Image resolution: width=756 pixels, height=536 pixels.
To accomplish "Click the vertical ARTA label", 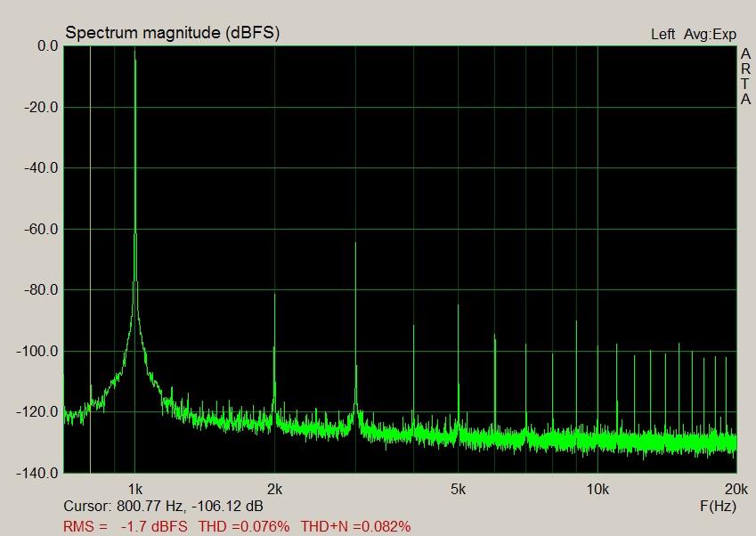I will tap(745, 77).
